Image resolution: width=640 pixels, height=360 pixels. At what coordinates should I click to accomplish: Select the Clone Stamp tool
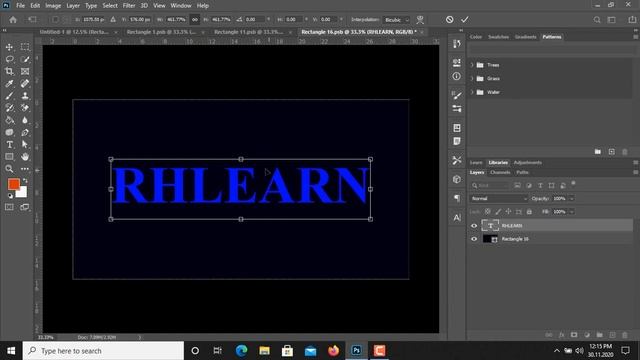coord(25,96)
